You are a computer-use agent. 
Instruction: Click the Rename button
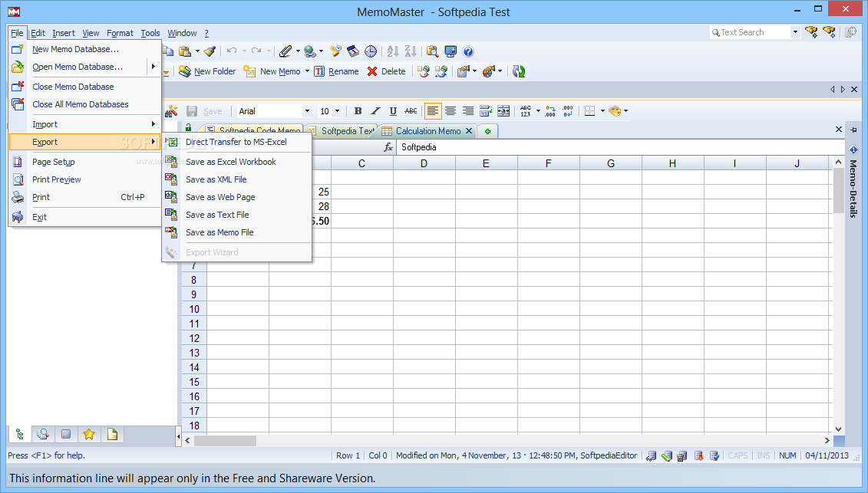pos(337,71)
